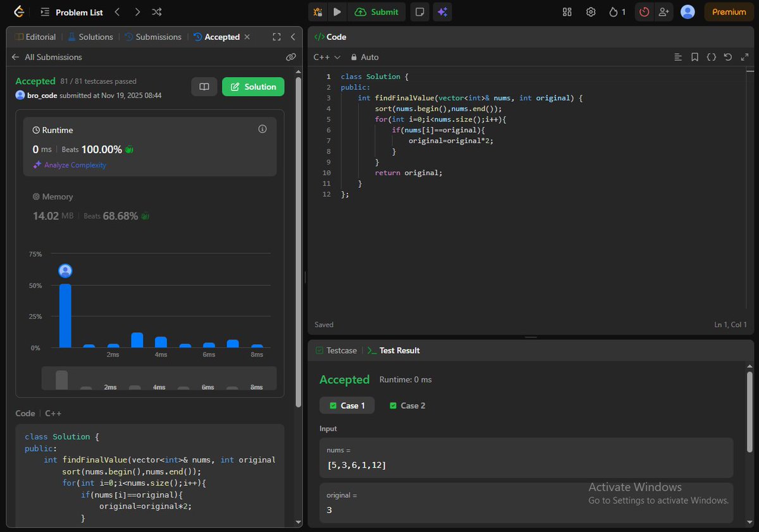Open the session timer red clock icon
The width and height of the screenshot is (759, 532).
(644, 11)
